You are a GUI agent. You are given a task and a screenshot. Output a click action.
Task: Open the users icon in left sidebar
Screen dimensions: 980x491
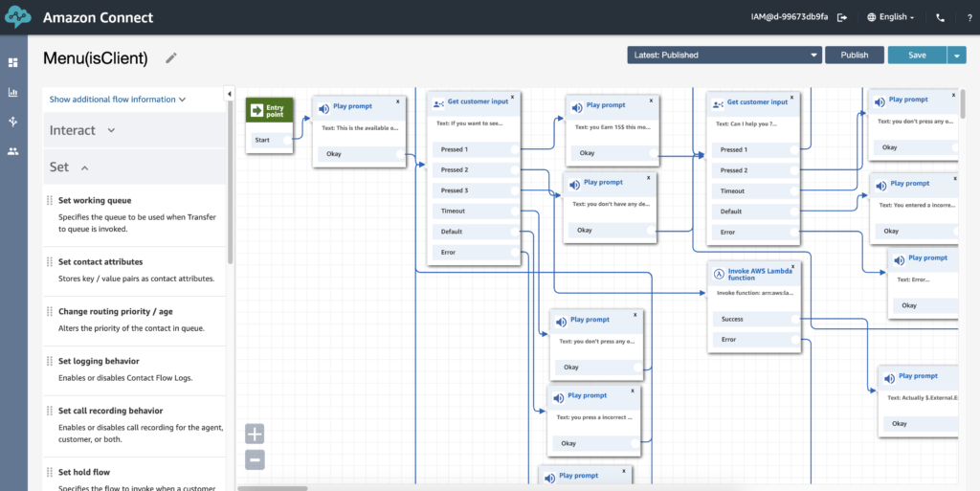tap(13, 151)
